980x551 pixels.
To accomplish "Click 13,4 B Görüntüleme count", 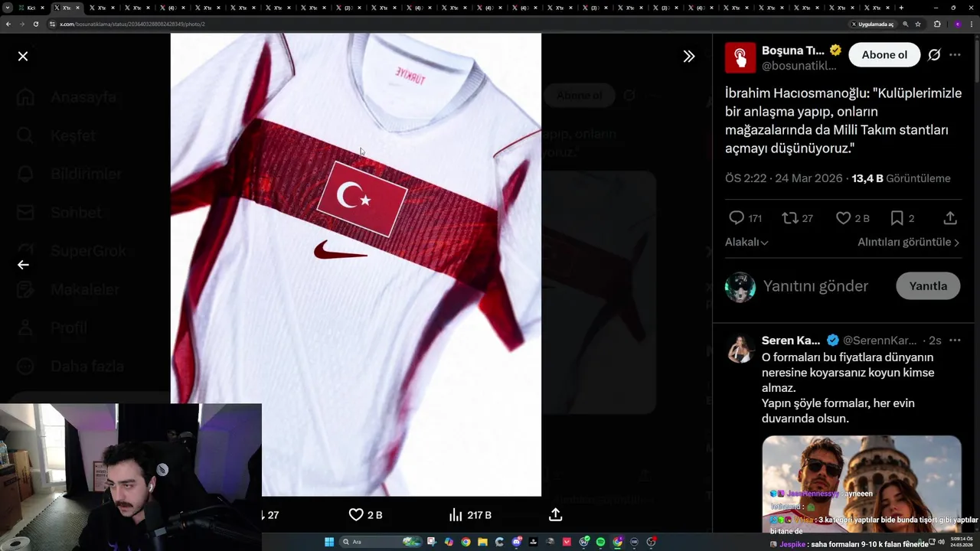I will 901,178.
